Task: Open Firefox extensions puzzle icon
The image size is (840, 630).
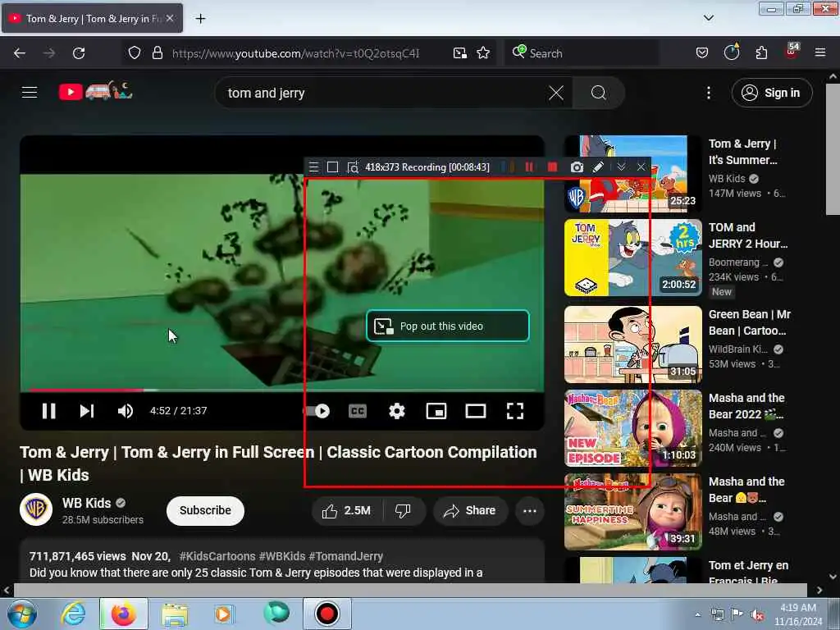Action: point(761,53)
